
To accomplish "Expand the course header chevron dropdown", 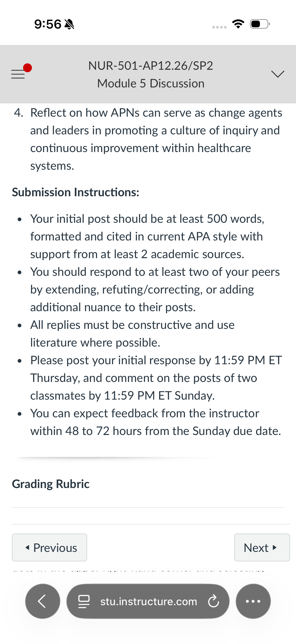I will click(x=278, y=74).
